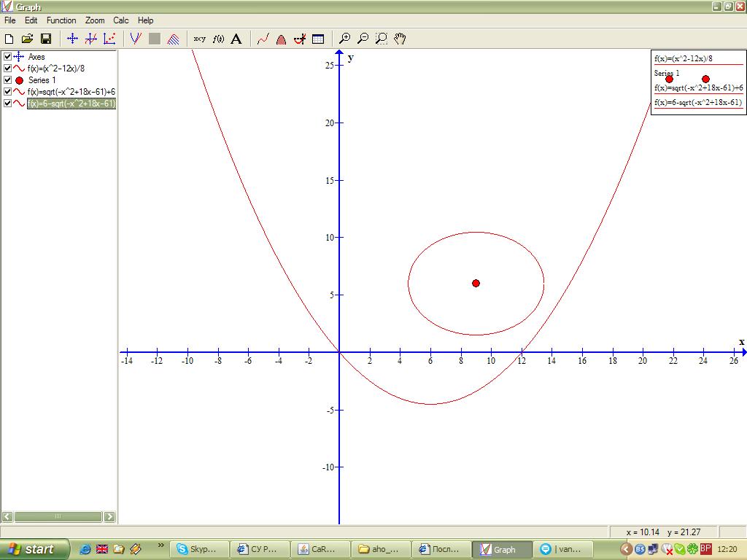This screenshot has width=747, height=560.
Task: Activate the hand Move tool
Action: pyautogui.click(x=400, y=39)
